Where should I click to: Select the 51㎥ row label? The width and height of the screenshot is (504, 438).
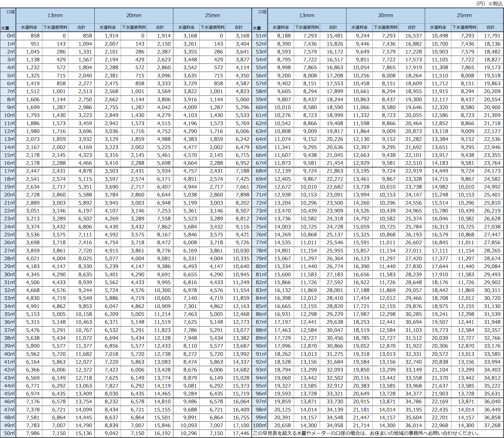[261, 36]
